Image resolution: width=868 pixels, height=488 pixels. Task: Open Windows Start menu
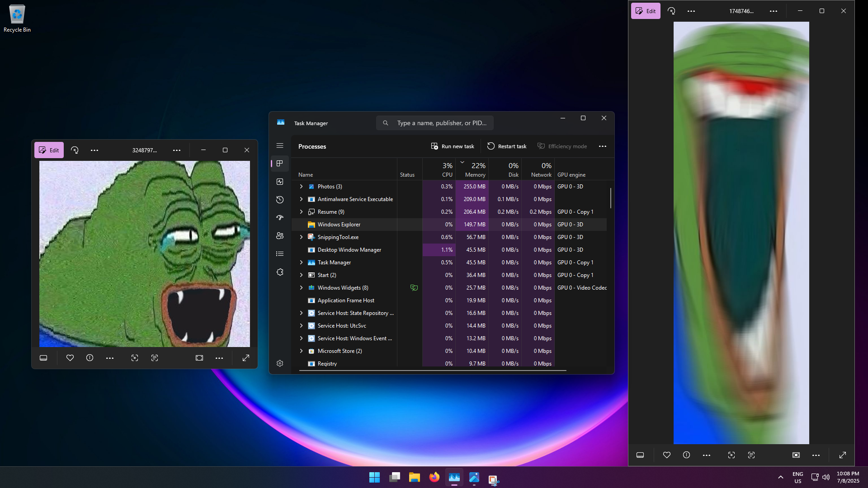[x=375, y=477]
